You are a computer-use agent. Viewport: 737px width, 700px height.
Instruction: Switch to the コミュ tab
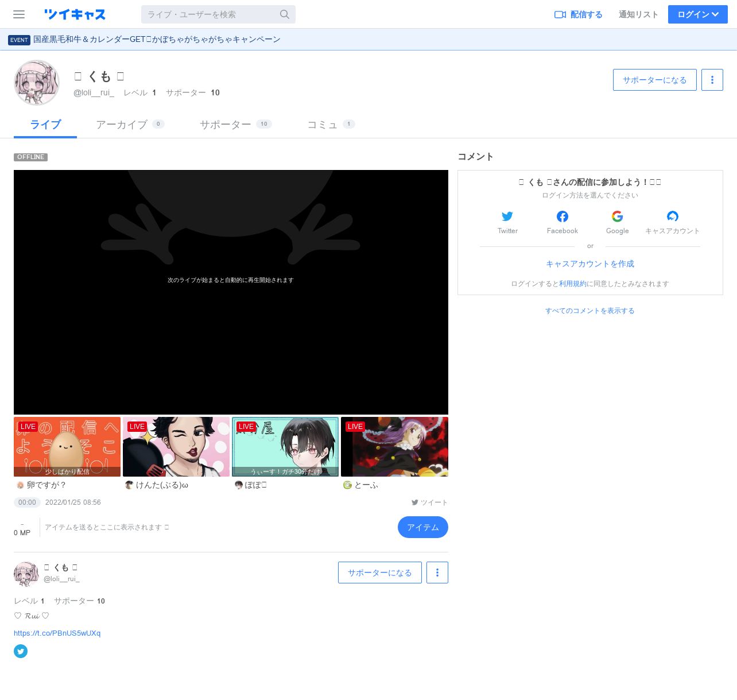331,125
